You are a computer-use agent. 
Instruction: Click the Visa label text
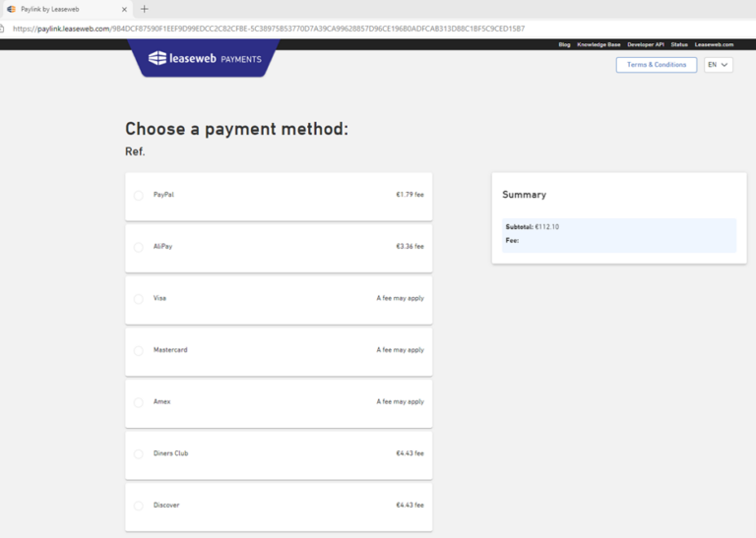pyautogui.click(x=159, y=298)
